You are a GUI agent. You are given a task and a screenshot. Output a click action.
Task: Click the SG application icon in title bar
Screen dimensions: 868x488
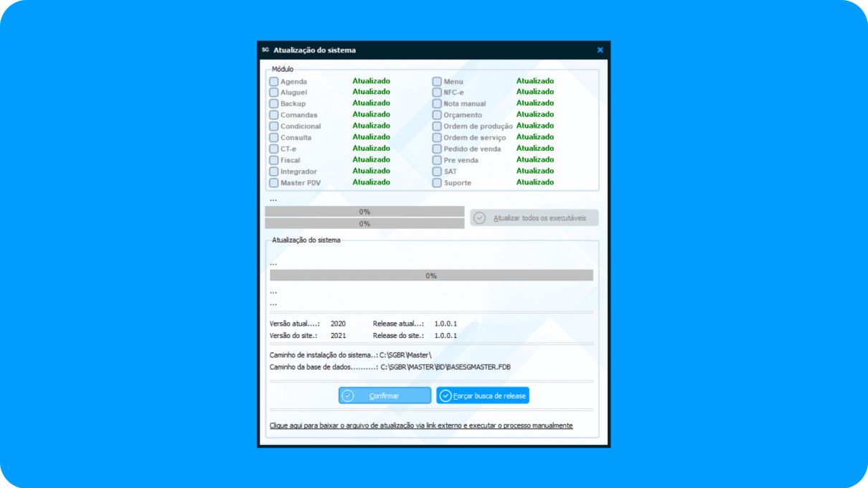(x=265, y=50)
